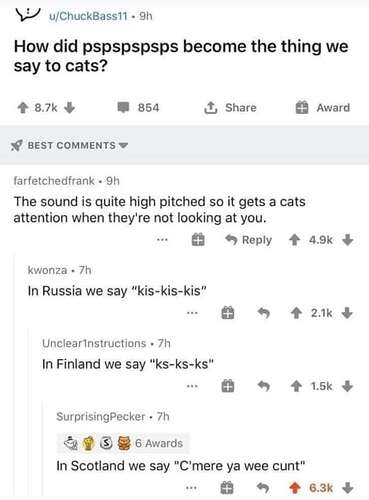The width and height of the screenshot is (369, 500).
Task: Award UnclearInstructions' comment gift icon
Action: tap(228, 386)
